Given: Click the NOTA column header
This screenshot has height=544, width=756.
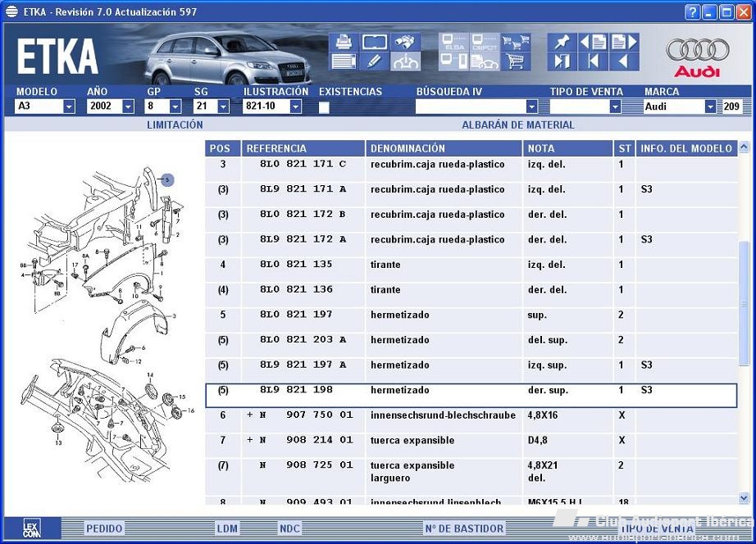Looking at the screenshot, I should 568,148.
